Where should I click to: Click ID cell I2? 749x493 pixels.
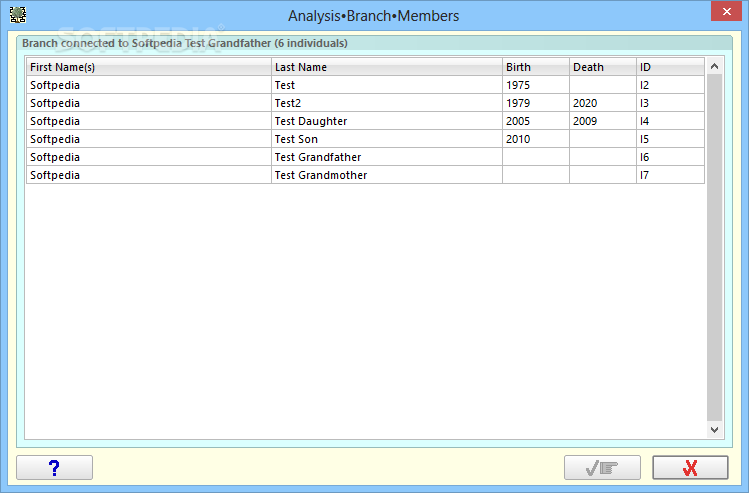(670, 85)
